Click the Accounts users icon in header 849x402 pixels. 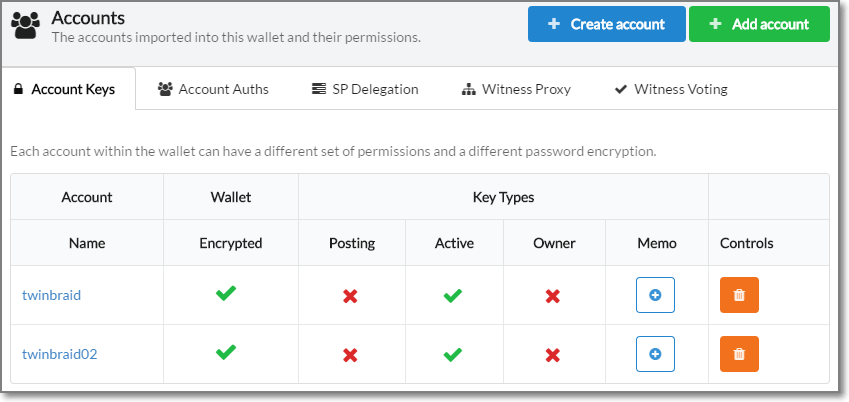27,26
